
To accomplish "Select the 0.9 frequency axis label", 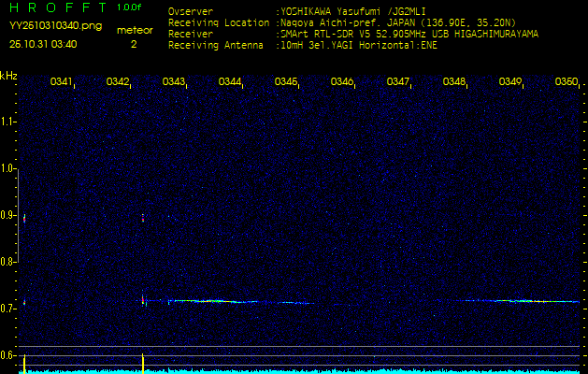I will (x=8, y=215).
